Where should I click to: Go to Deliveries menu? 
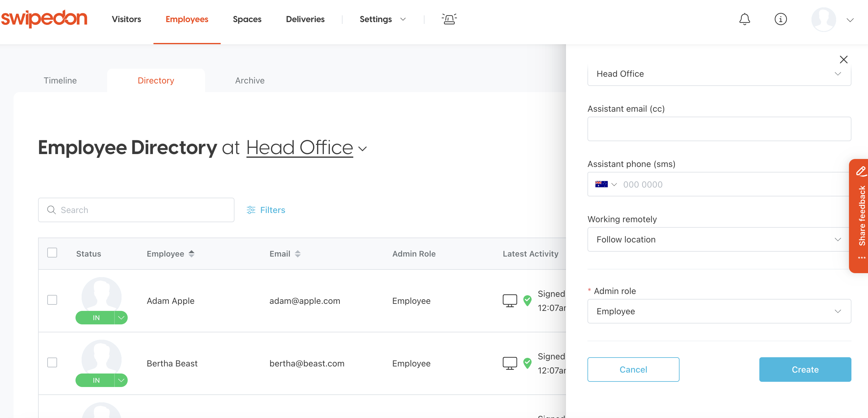[x=305, y=19]
